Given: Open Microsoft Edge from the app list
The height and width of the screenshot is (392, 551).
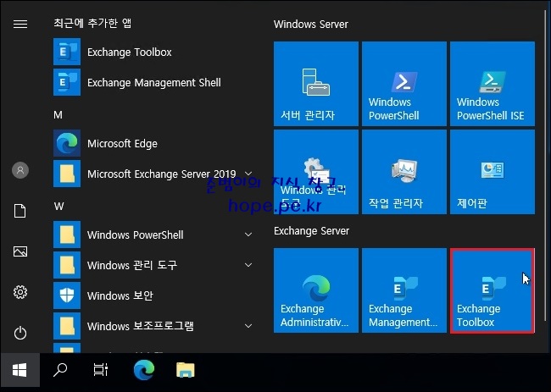Looking at the screenshot, I should pos(151,144).
